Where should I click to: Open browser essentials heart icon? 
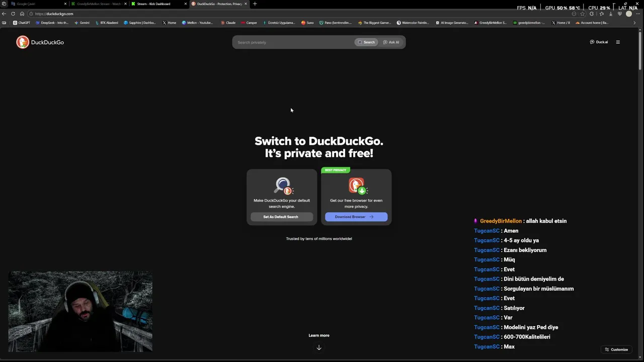click(619, 14)
